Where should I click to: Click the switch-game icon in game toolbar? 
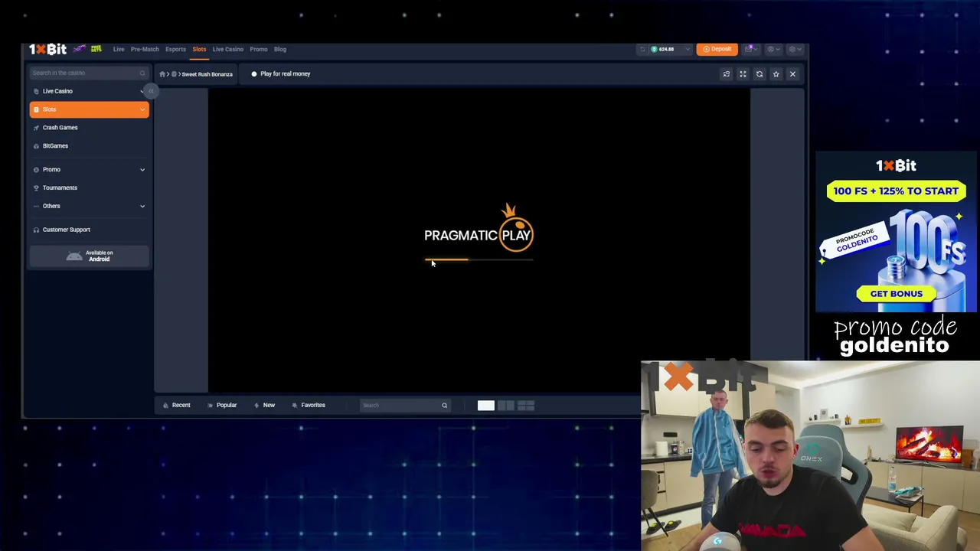727,74
